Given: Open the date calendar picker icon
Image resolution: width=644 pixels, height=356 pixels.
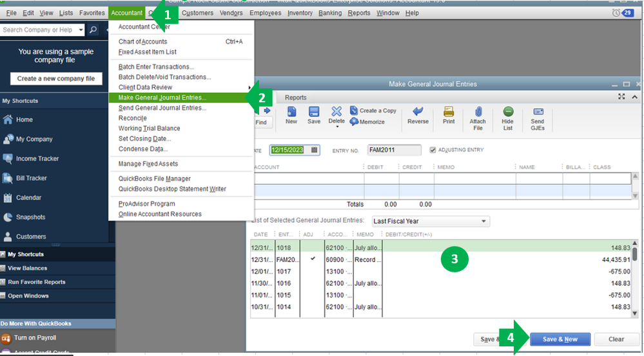Looking at the screenshot, I should click(314, 150).
